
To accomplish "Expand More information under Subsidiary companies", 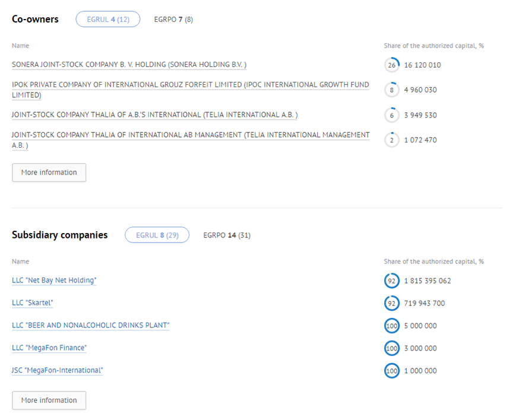I will click(49, 400).
